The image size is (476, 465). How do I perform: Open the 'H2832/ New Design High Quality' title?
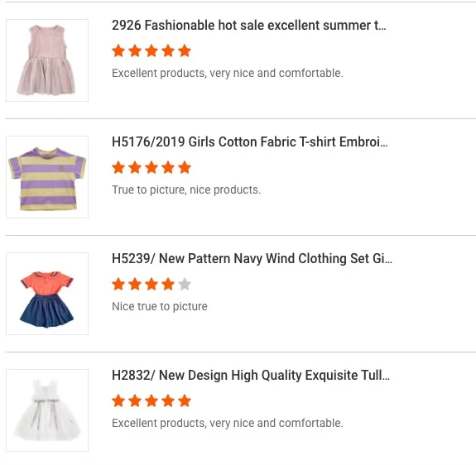251,375
